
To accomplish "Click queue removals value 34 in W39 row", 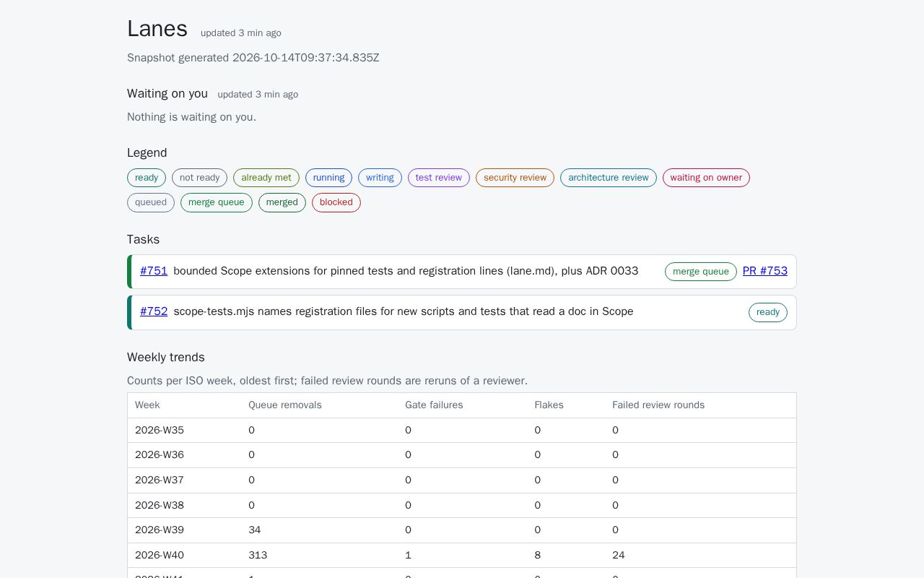I will click(255, 530).
